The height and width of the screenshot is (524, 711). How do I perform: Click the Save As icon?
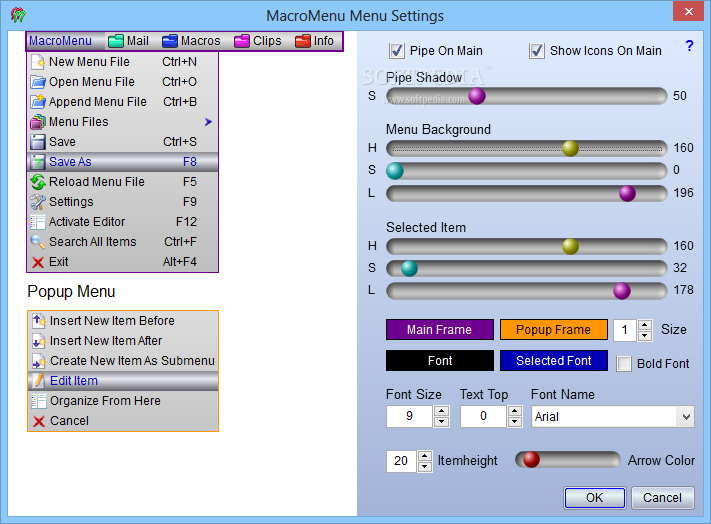pyautogui.click(x=38, y=162)
